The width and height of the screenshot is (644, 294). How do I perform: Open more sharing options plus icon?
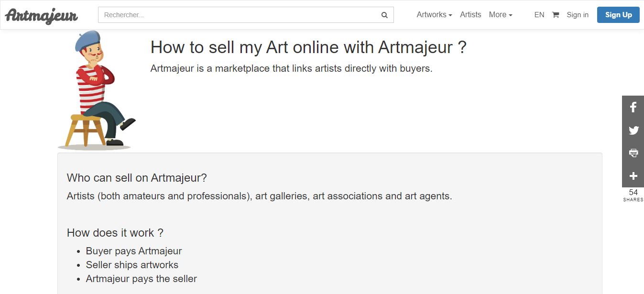pos(633,176)
